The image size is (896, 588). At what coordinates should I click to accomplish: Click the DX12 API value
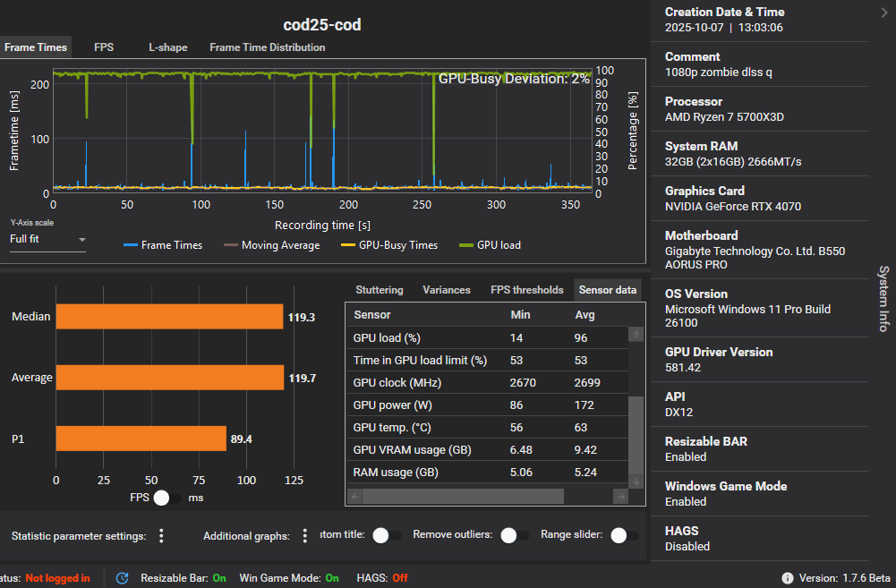point(678,412)
